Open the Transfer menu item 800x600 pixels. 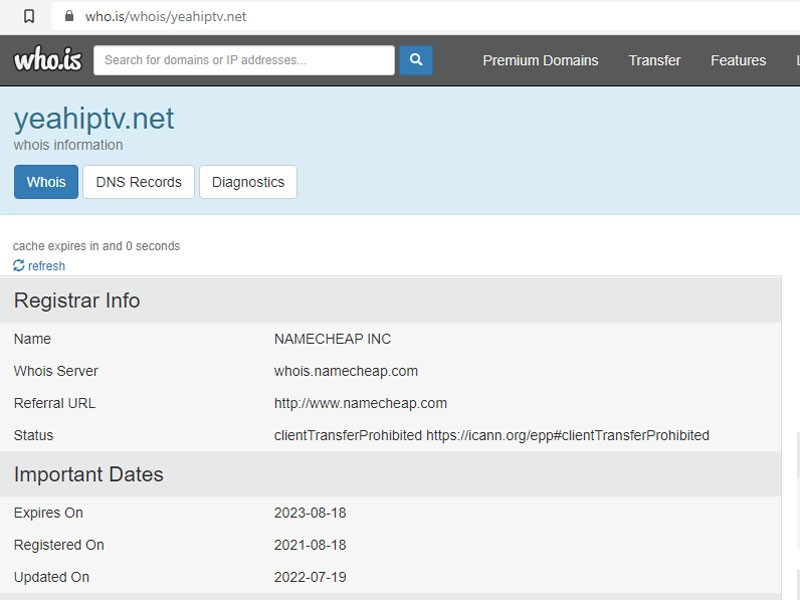654,60
